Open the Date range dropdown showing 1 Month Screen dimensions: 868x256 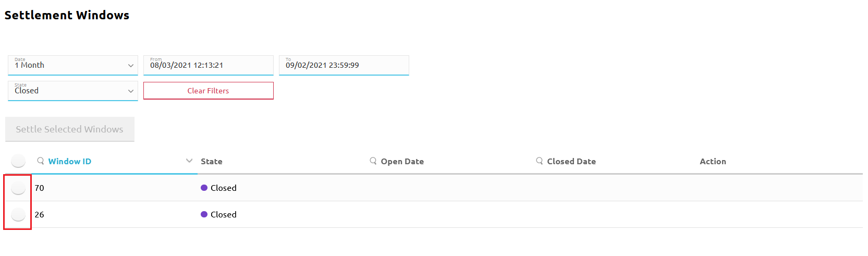[73, 65]
